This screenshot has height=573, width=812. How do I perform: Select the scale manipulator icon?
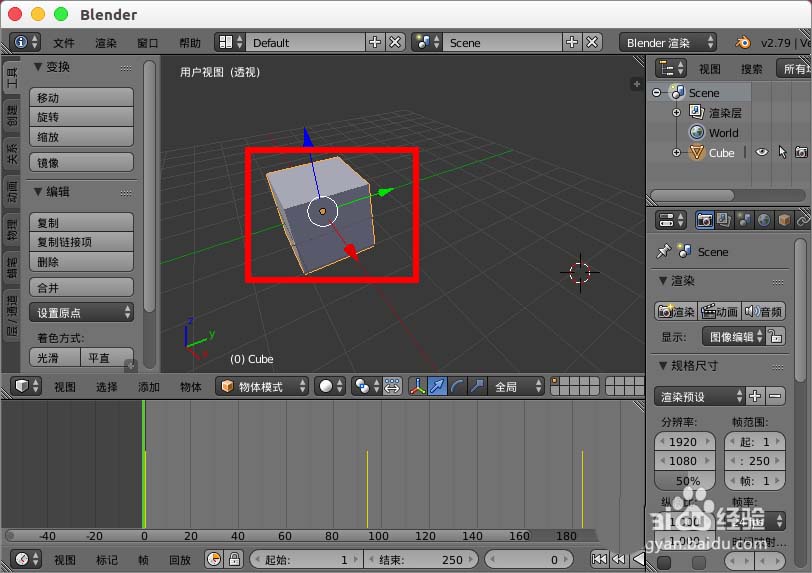[x=477, y=386]
